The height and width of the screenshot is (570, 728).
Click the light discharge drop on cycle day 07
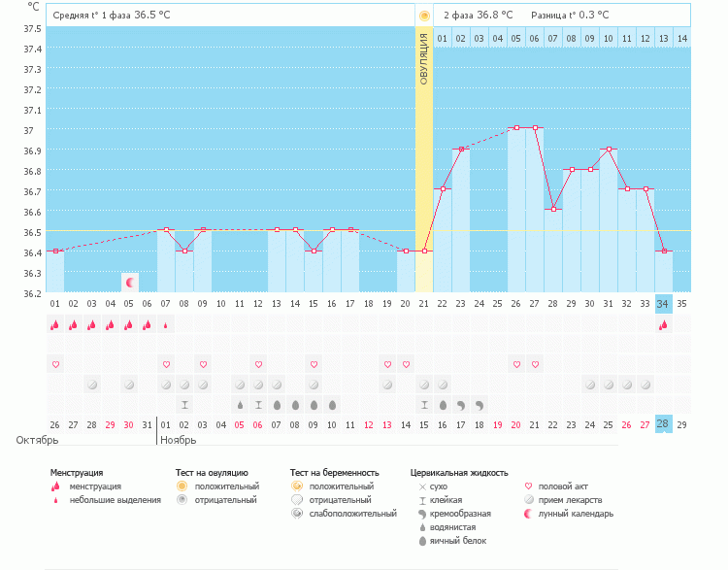click(166, 326)
